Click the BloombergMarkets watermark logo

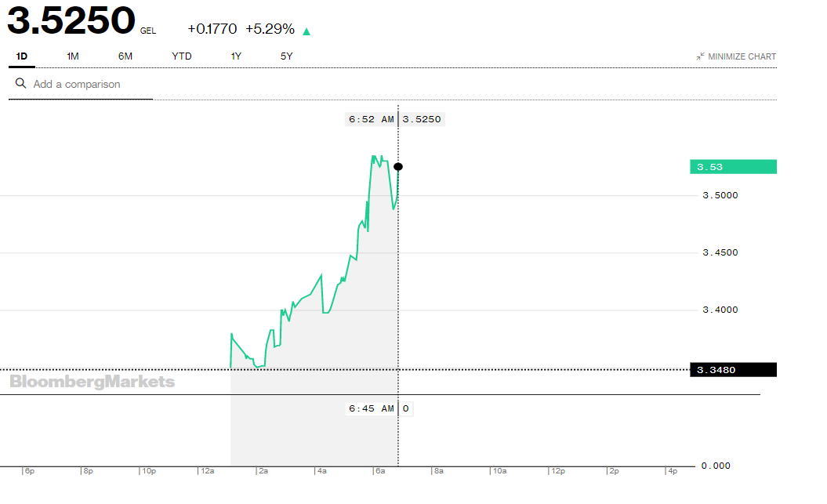click(92, 382)
